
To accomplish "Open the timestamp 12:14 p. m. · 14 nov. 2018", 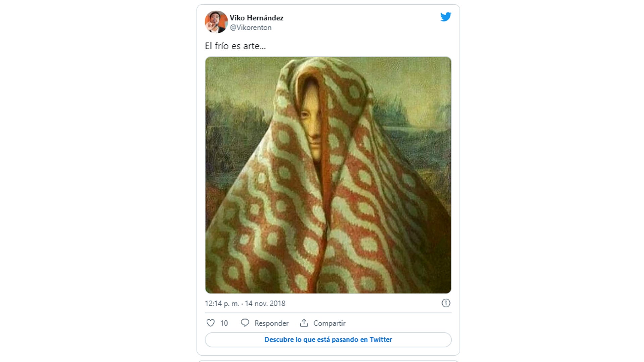I will pos(245,303).
